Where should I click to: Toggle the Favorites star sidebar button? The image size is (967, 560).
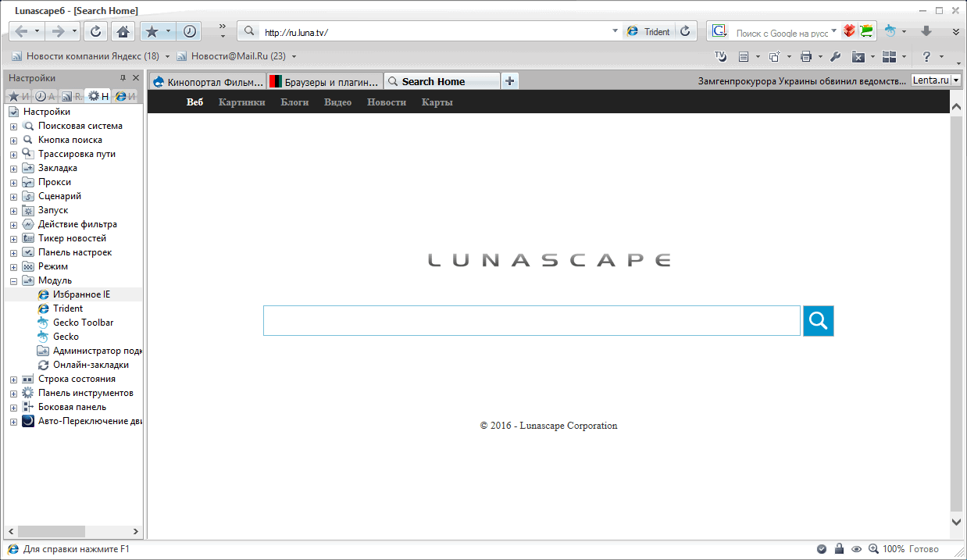(x=152, y=31)
